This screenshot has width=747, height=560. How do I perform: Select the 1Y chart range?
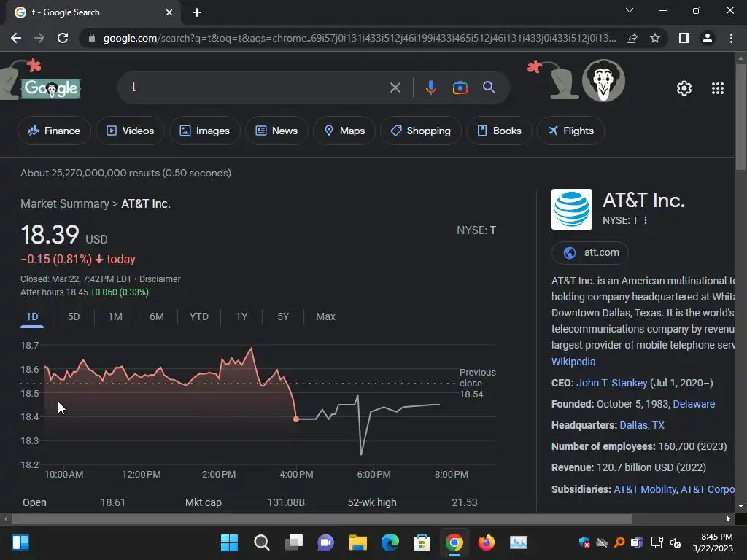[x=241, y=316]
